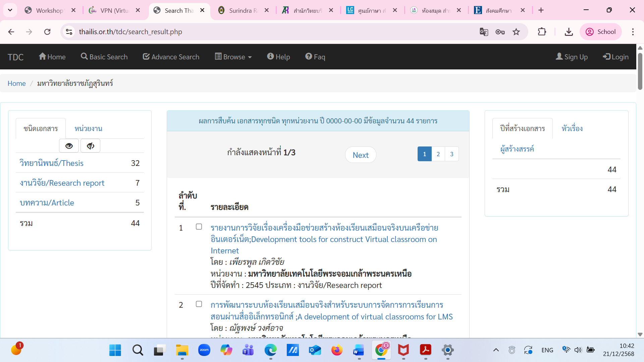Viewport: 644px width, 362px height.
Task: Bookmark this page with the star icon
Action: tap(516, 32)
